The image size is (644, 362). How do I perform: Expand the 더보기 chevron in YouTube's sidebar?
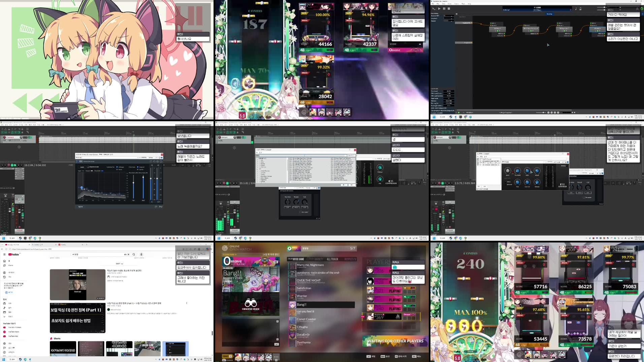[4, 317]
